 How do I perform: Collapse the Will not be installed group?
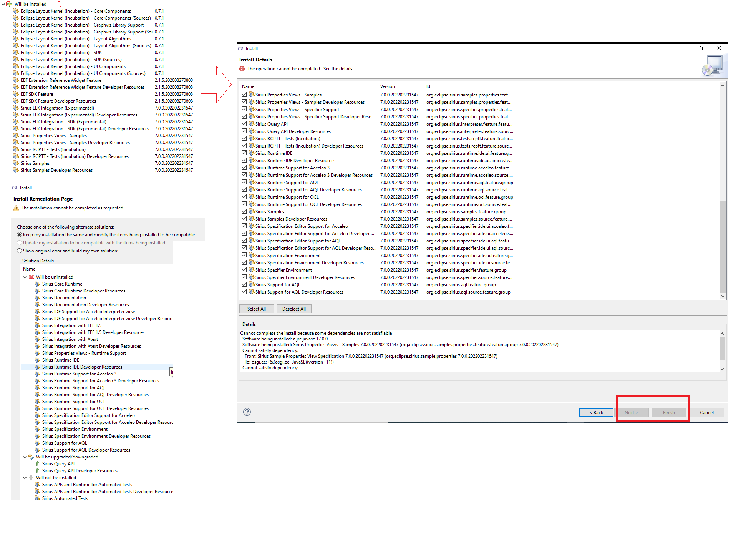[25, 478]
